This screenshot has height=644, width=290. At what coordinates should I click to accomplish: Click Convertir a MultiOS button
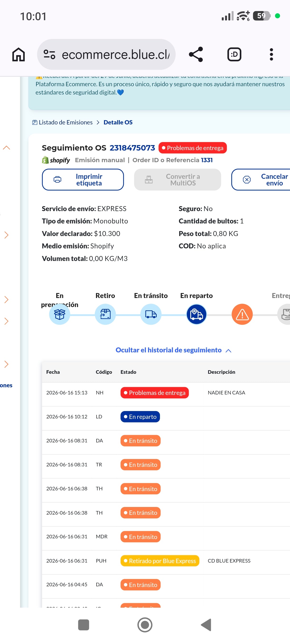point(177,180)
